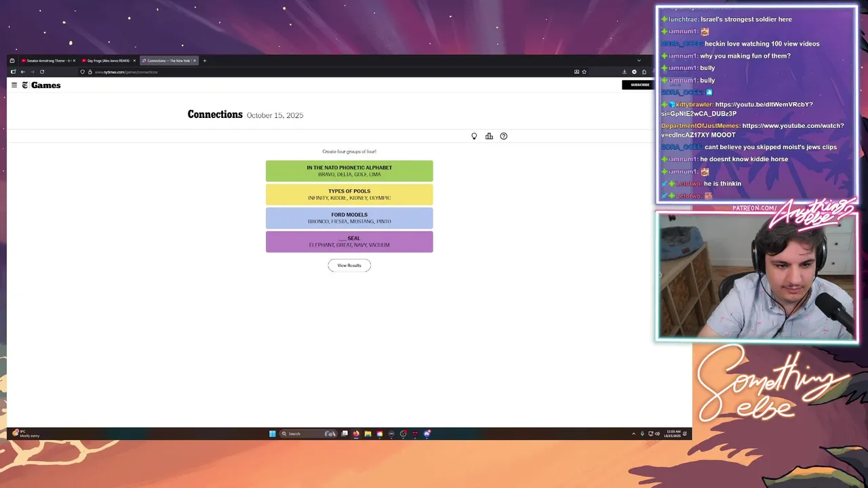Viewport: 868px width, 488px height.
Task: Open Task View on the taskbar
Action: point(344,434)
